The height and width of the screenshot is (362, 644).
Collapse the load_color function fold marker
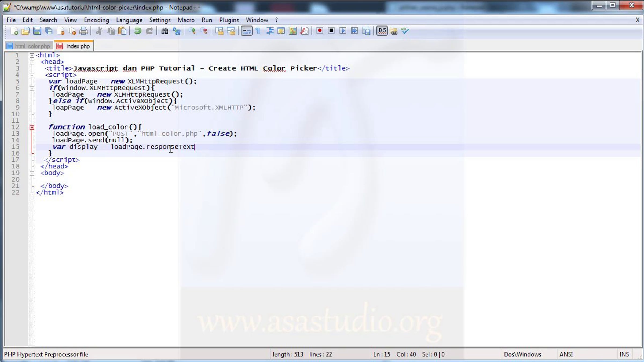[x=32, y=127]
